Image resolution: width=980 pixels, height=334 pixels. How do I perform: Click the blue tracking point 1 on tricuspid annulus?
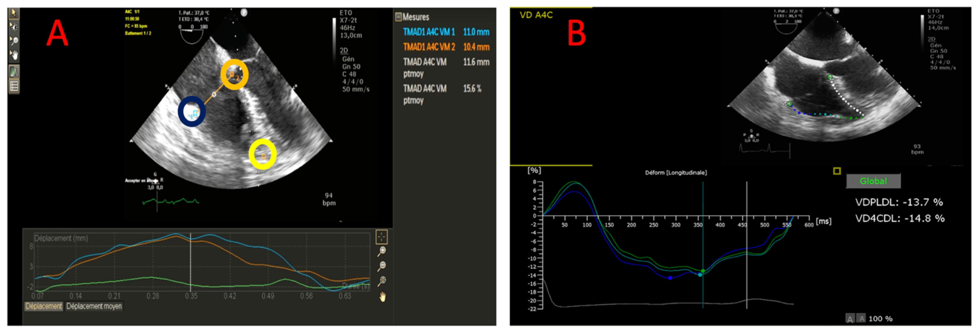tap(195, 113)
